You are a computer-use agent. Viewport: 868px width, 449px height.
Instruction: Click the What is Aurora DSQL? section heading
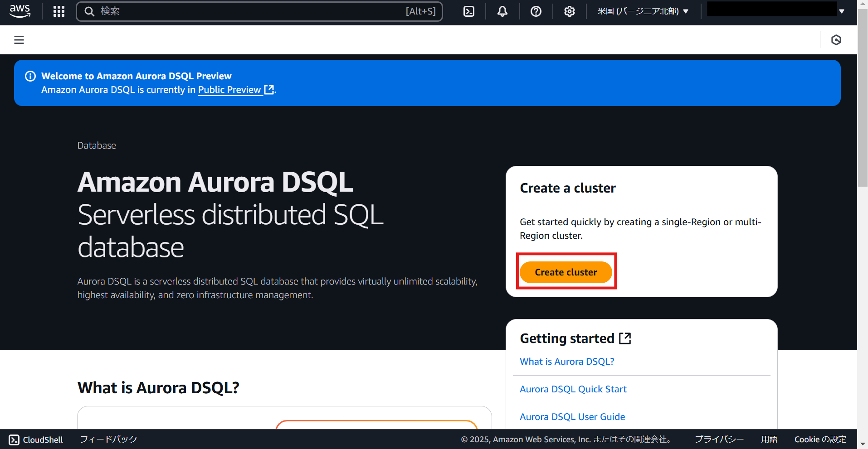(x=158, y=388)
